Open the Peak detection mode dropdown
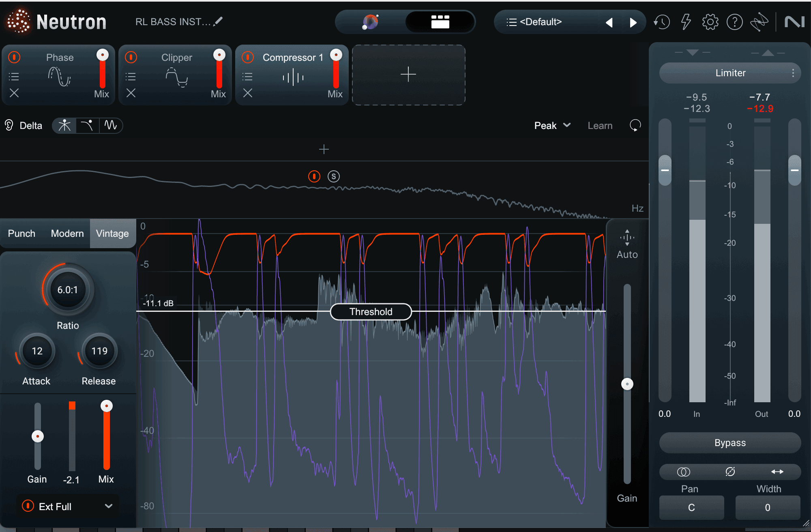 coord(552,126)
